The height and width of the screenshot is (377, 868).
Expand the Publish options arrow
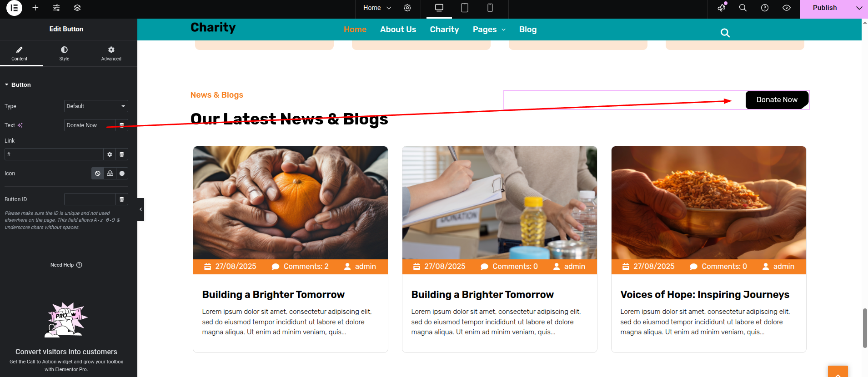(x=859, y=8)
